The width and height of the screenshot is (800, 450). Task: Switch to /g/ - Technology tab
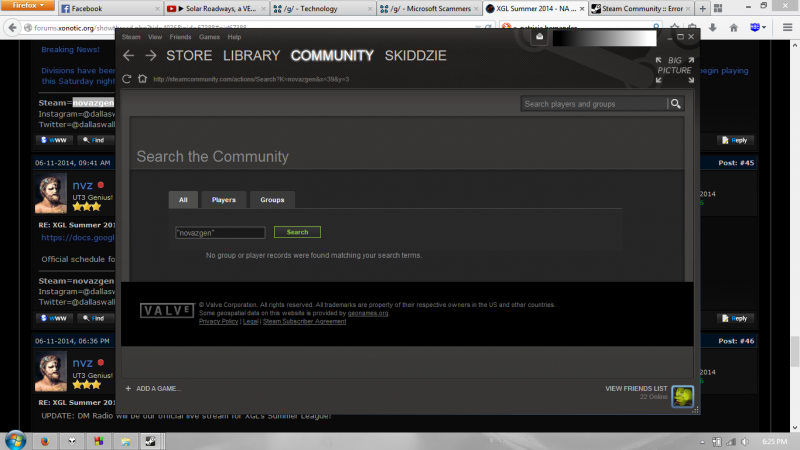[322, 9]
